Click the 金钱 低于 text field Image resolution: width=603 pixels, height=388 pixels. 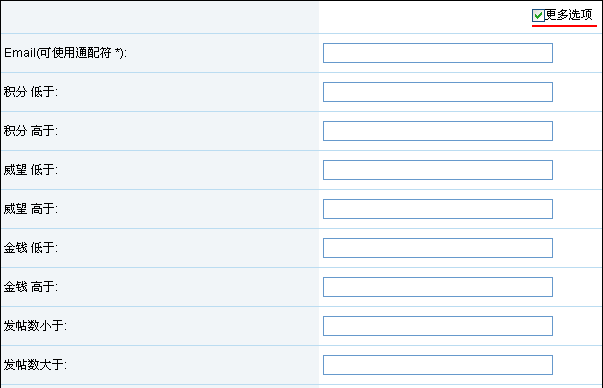tap(438, 248)
